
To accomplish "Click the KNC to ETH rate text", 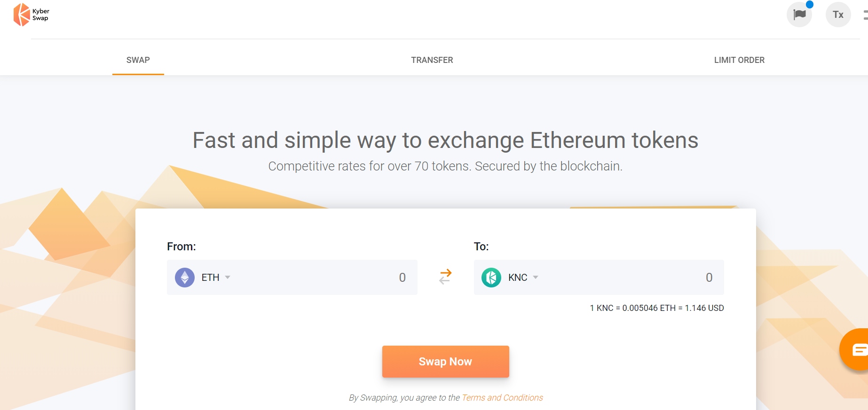I will click(657, 308).
